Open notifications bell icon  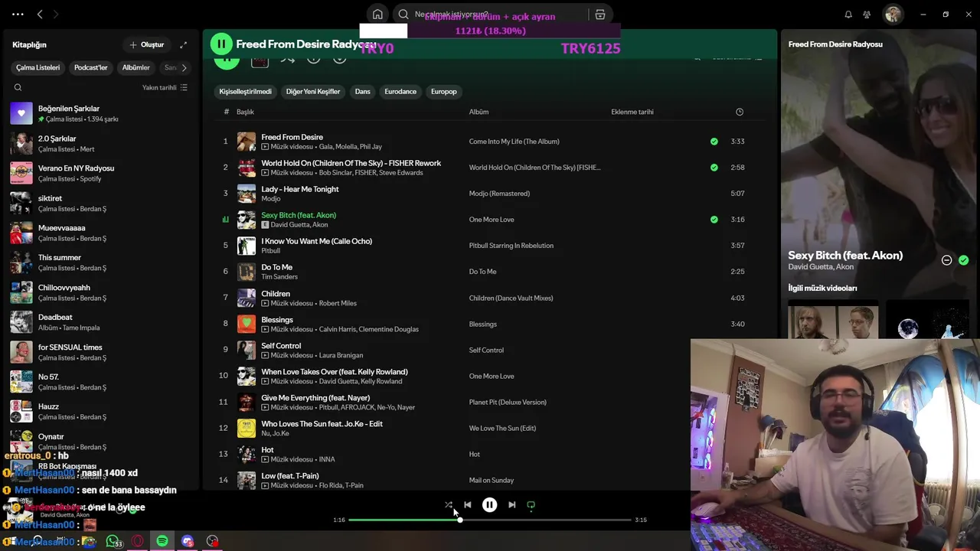(848, 15)
